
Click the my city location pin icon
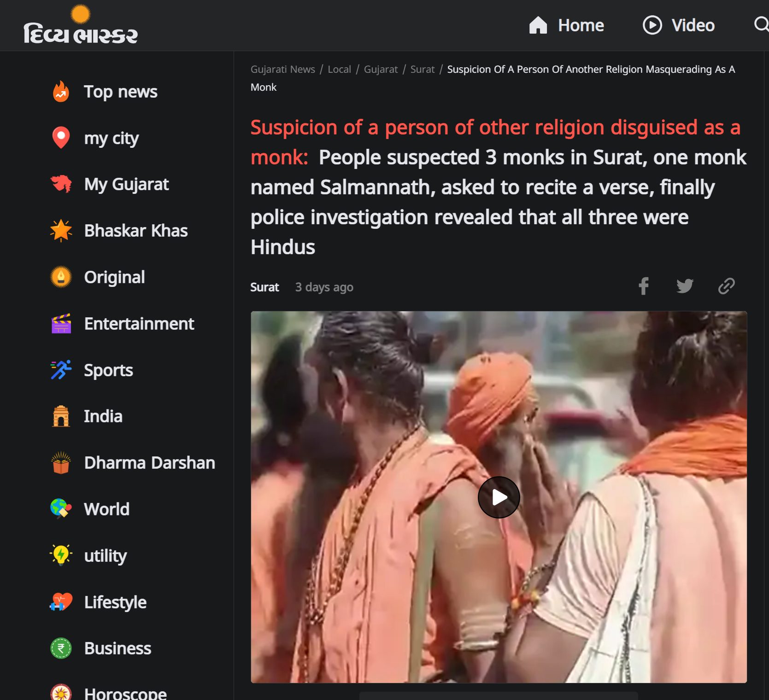click(61, 138)
